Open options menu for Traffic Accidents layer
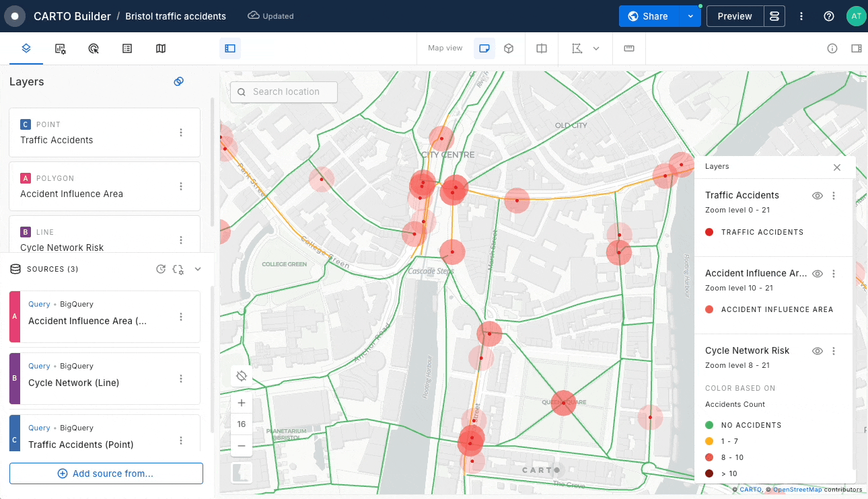This screenshot has height=499, width=868. [181, 132]
